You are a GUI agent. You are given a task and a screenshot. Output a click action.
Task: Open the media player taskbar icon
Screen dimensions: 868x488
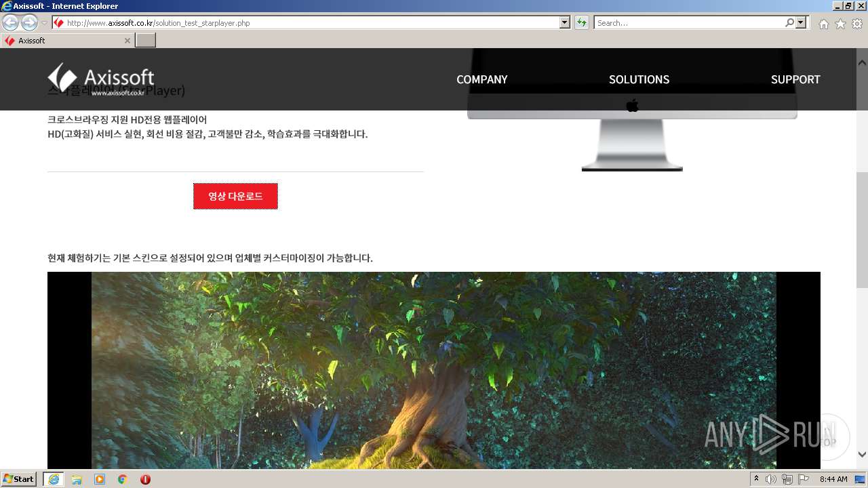pyautogui.click(x=100, y=479)
